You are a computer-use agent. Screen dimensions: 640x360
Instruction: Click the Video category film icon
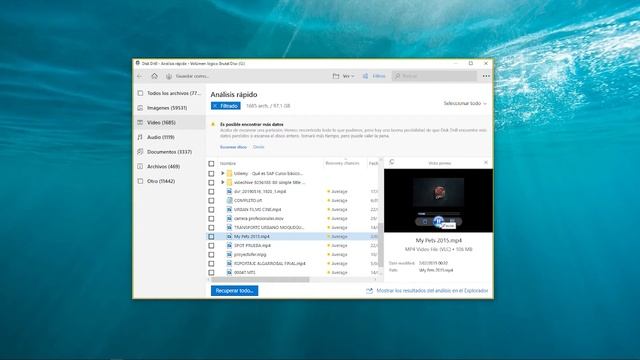pyautogui.click(x=140, y=122)
